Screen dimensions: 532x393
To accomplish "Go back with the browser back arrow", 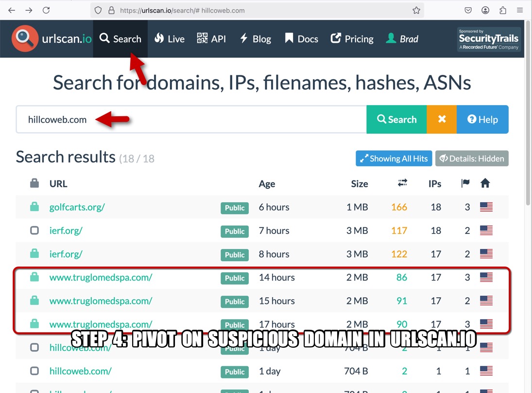I will pyautogui.click(x=12, y=10).
